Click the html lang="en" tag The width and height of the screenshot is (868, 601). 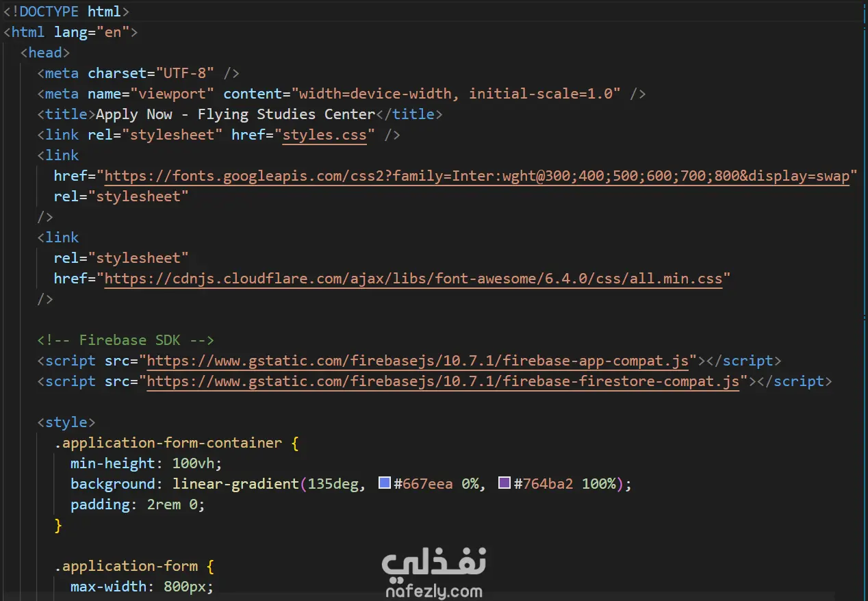[x=71, y=32]
